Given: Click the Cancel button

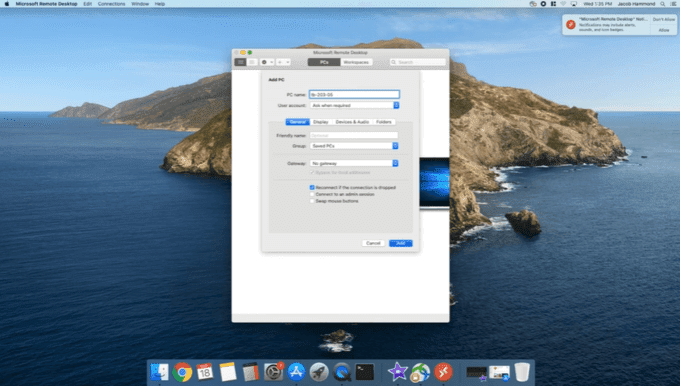Looking at the screenshot, I should point(373,243).
